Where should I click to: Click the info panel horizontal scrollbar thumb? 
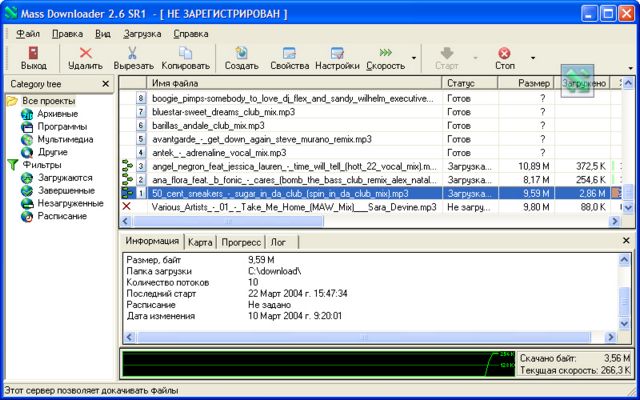pyautogui.click(x=364, y=337)
